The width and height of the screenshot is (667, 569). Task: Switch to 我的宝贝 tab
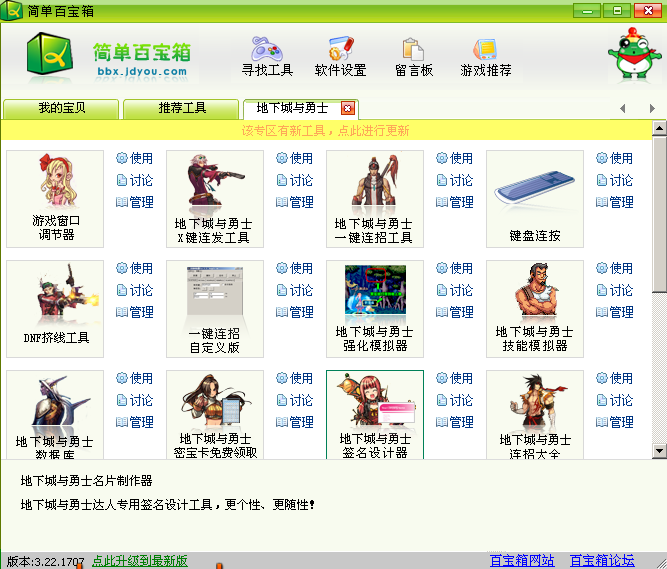61,109
